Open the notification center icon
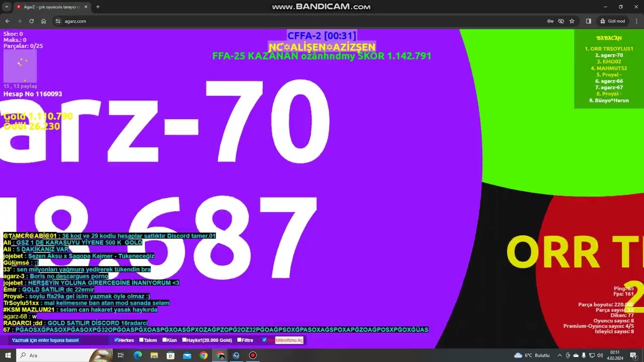 pos(633,355)
